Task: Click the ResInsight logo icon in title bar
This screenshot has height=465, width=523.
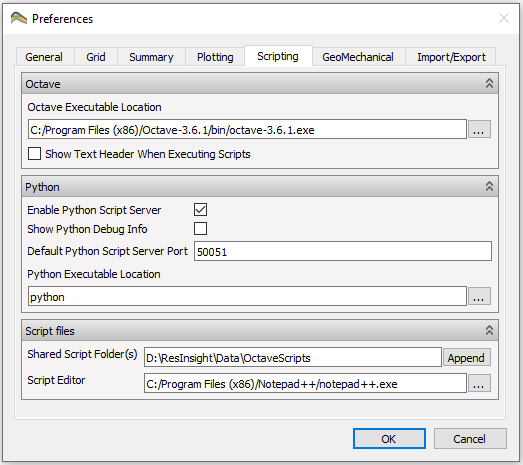Action: (18, 18)
